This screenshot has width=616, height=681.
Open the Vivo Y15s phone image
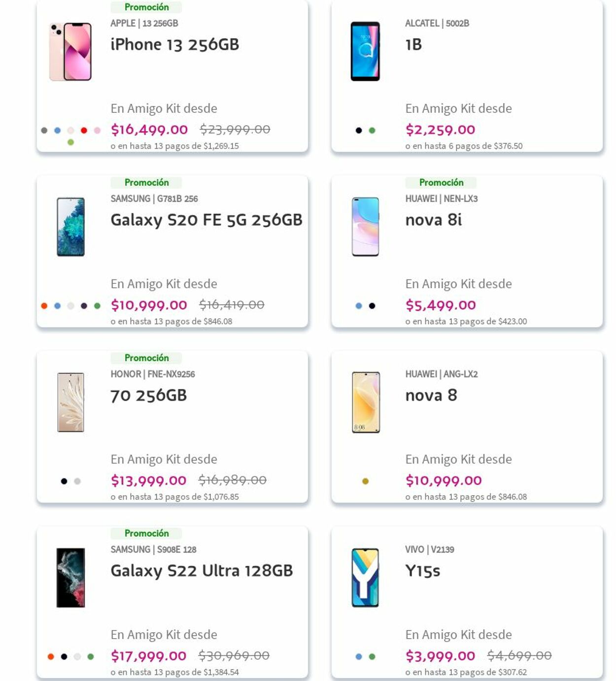click(x=365, y=578)
